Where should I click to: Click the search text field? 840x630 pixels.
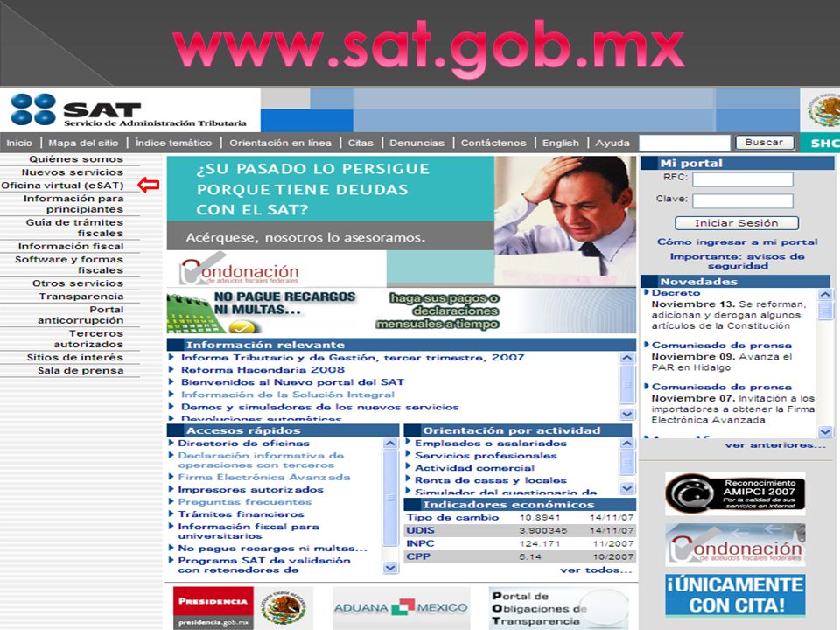click(684, 143)
